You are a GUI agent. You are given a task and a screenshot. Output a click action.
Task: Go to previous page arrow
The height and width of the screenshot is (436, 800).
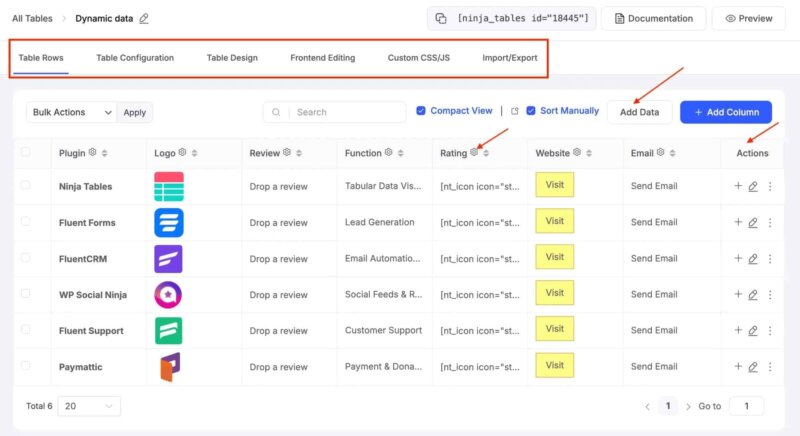[x=647, y=406]
